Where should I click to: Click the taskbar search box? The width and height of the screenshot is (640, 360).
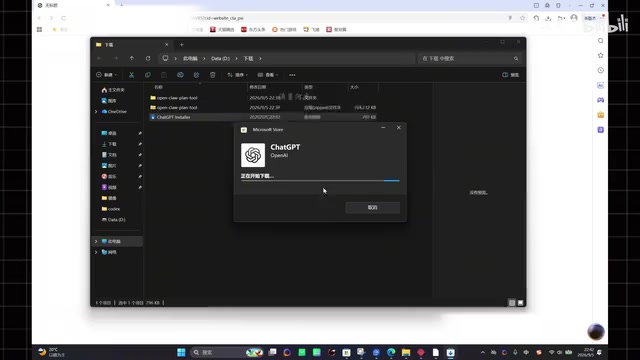click(227, 352)
